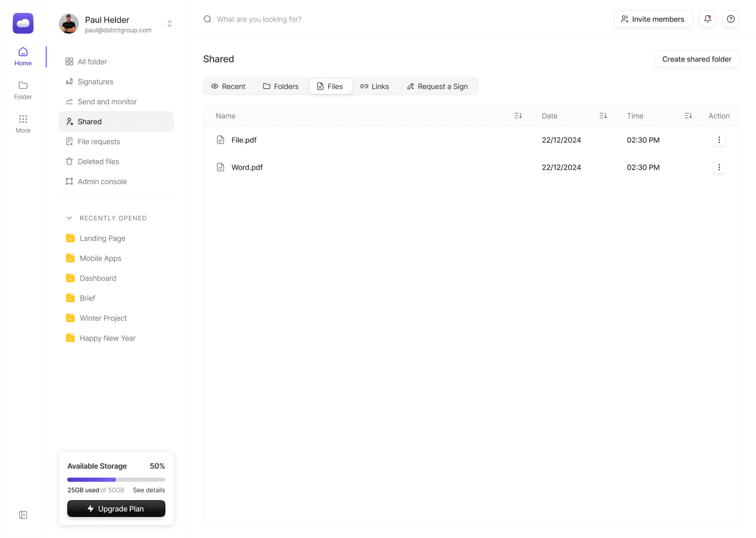
Task: Open the Request a Sign tab
Action: click(437, 86)
